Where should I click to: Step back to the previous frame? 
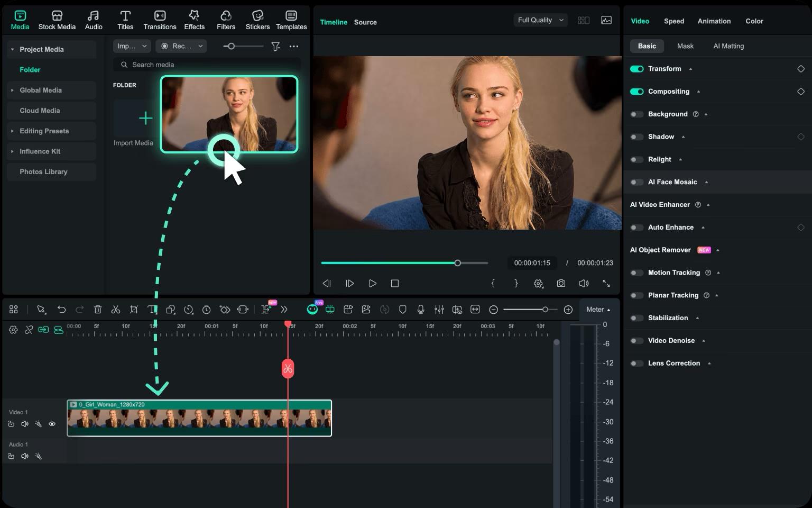pos(327,284)
